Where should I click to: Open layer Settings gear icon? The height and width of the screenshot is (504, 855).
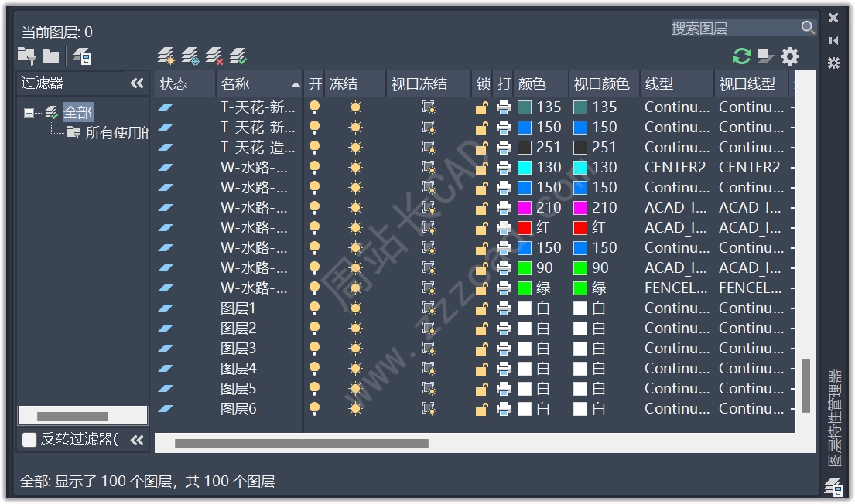tap(789, 56)
